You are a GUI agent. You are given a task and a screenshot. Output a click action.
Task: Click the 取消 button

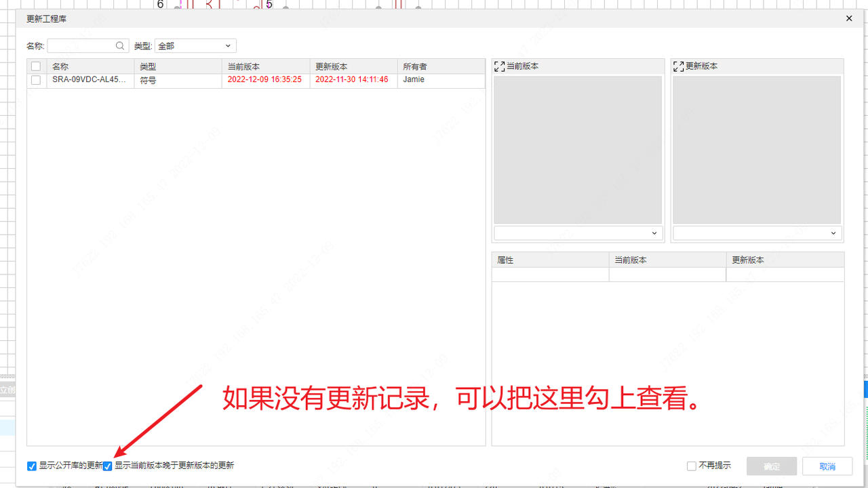click(827, 466)
